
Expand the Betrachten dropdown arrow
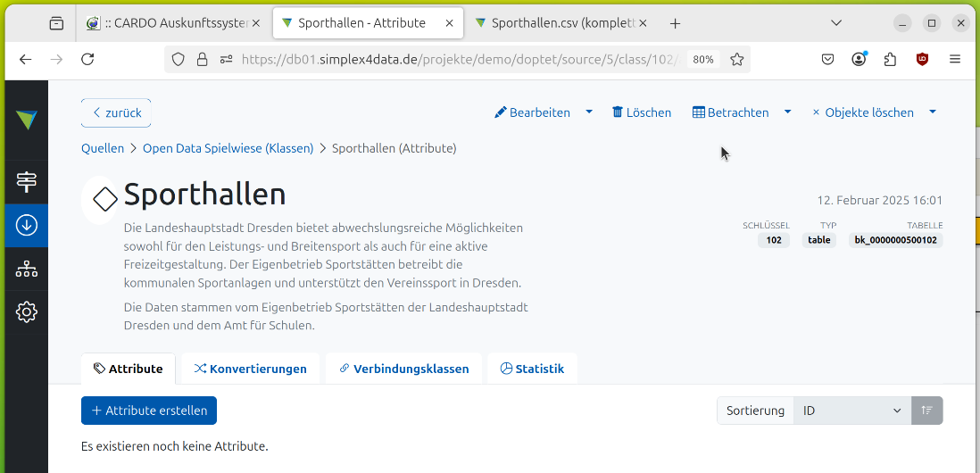(787, 112)
